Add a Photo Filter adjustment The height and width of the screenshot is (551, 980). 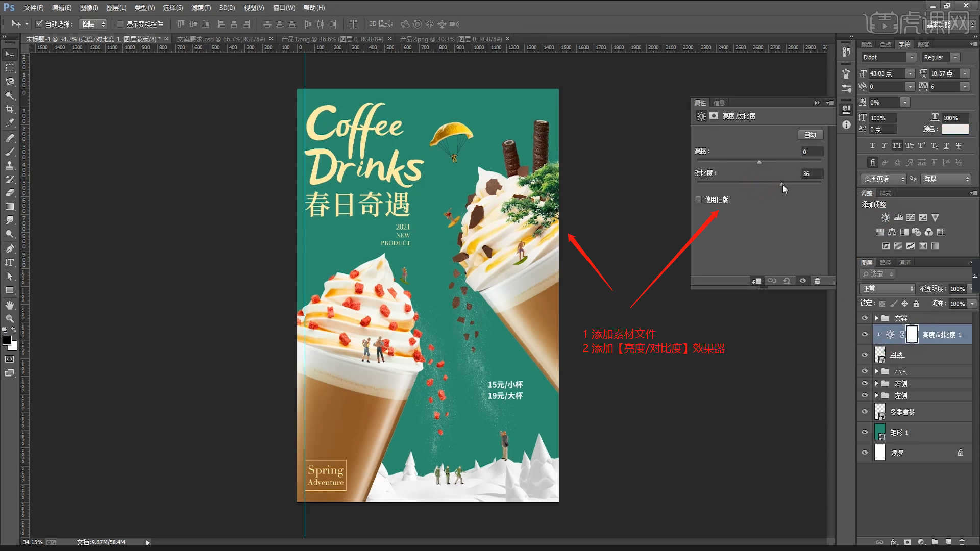(x=917, y=232)
